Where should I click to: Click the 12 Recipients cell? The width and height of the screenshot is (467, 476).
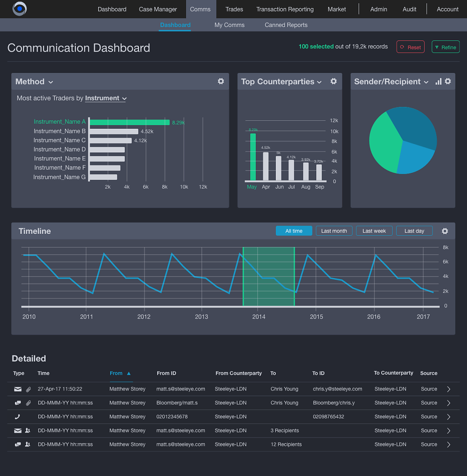pos(286,444)
